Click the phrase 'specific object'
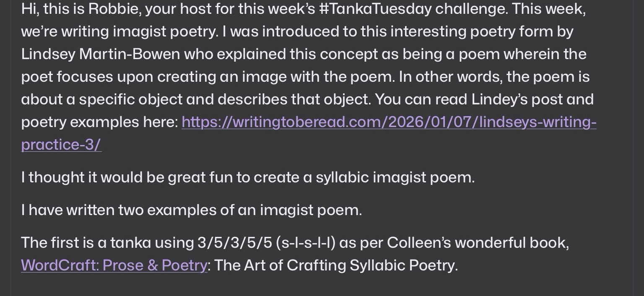The image size is (644, 296). (x=130, y=99)
